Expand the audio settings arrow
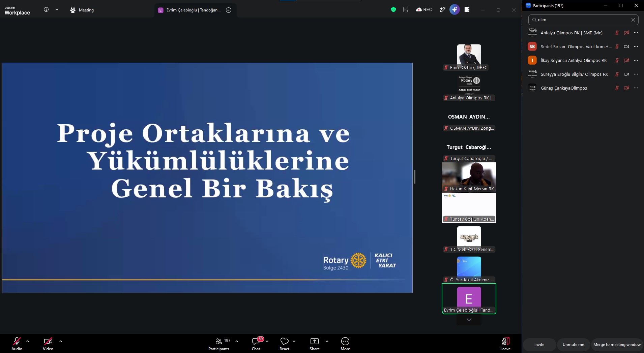 (28, 341)
